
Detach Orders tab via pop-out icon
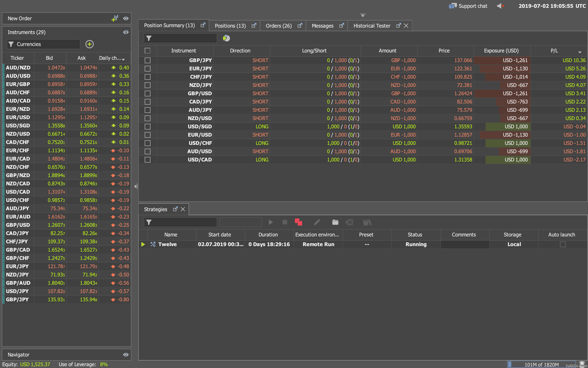click(300, 26)
